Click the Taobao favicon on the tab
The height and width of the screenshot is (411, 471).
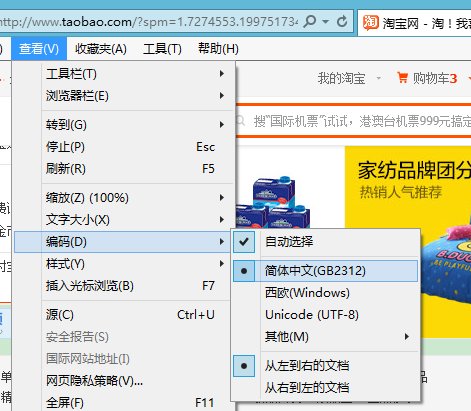(x=370, y=23)
